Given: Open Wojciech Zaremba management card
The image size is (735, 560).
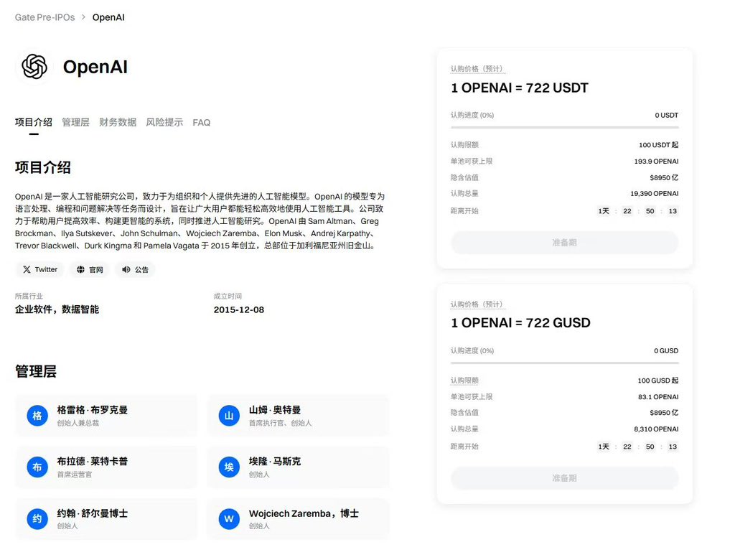Looking at the screenshot, I should click(x=298, y=519).
